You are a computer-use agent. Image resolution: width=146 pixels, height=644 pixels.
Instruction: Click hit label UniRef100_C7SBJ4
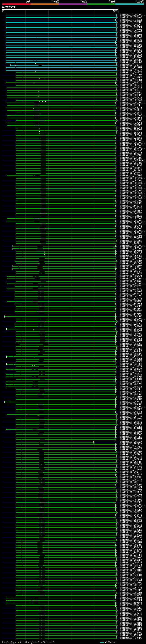pyautogui.click(x=131, y=565)
